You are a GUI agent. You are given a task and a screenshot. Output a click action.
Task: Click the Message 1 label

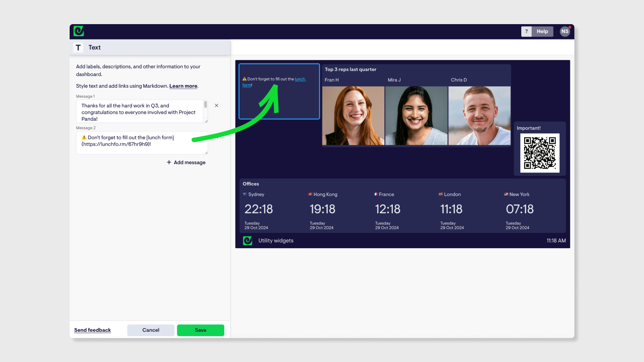point(85,97)
